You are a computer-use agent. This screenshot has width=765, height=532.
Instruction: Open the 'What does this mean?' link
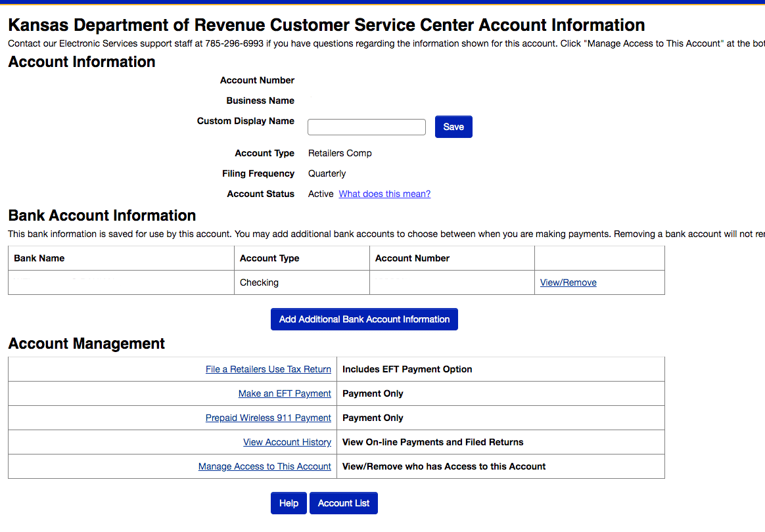[x=384, y=194]
